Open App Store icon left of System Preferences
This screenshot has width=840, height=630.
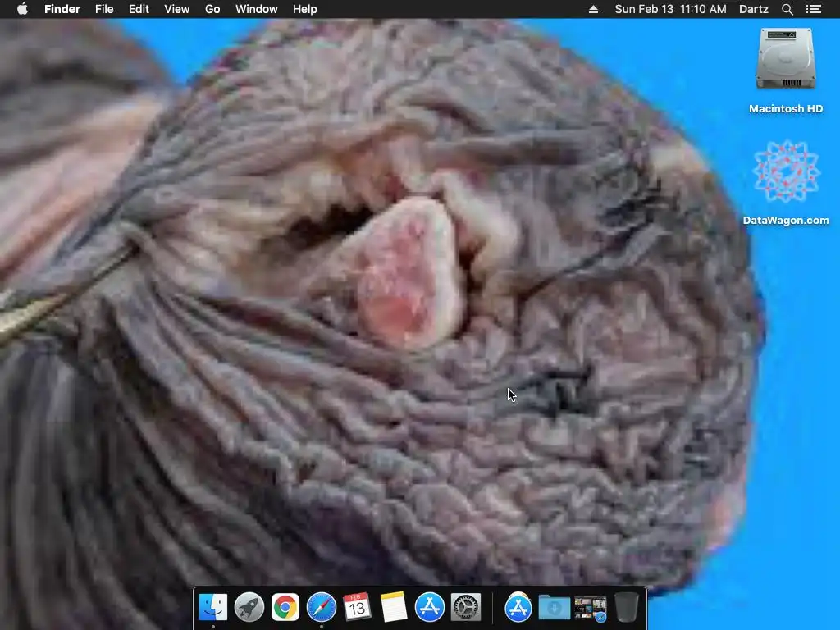pos(430,607)
